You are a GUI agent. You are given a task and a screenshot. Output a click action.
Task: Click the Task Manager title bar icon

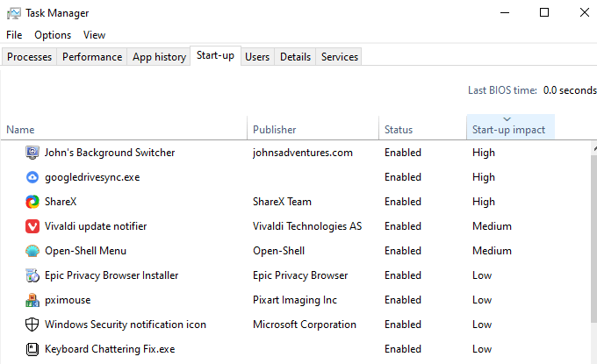point(13,13)
